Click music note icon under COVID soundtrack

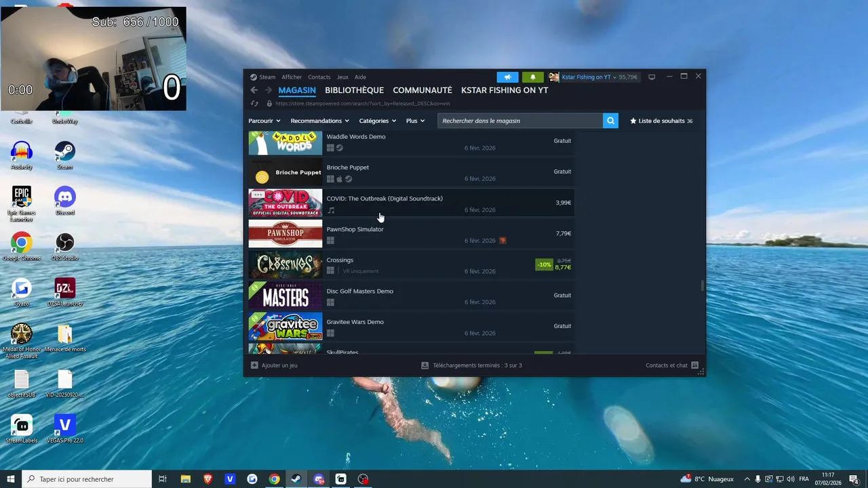(331, 210)
